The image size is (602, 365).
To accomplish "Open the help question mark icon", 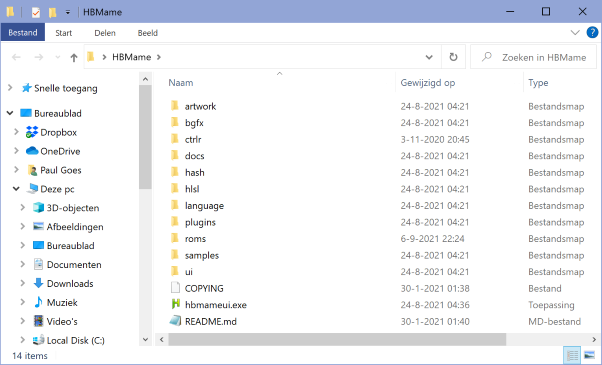I will [x=592, y=33].
